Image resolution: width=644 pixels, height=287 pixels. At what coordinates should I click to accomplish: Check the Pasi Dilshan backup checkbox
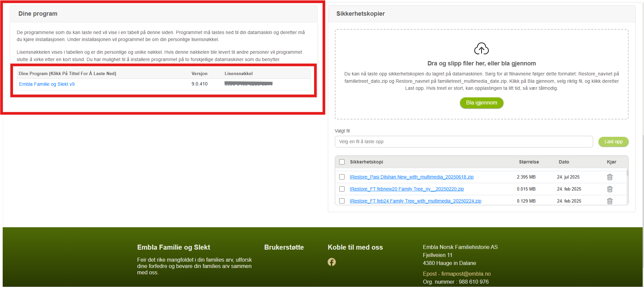click(x=342, y=177)
